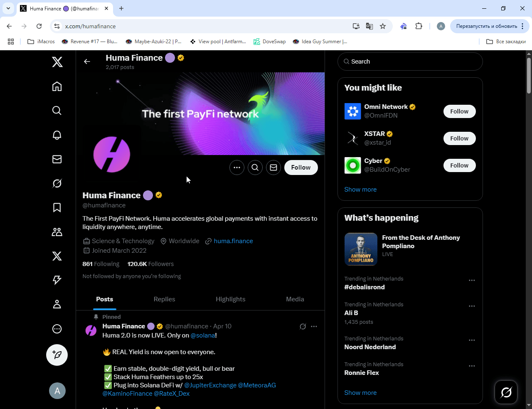Follow Huma Finance profile
532x409 pixels.
click(x=301, y=168)
